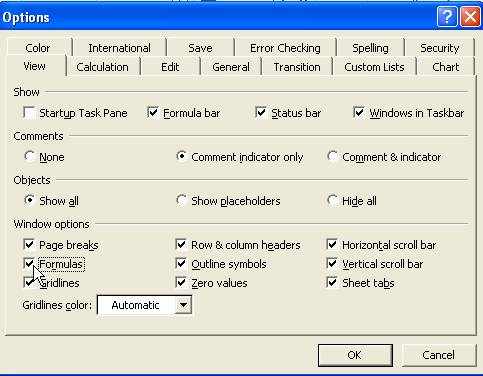Screen dimensions: 483x376
Task: Select Hide all objects option
Action: tap(332, 200)
